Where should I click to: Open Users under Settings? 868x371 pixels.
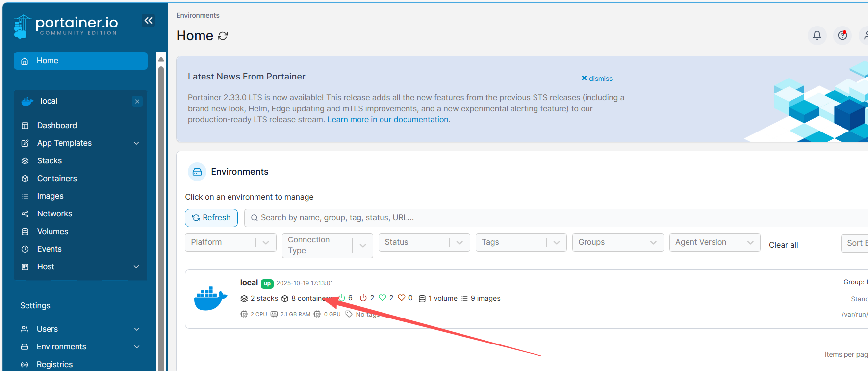(47, 329)
